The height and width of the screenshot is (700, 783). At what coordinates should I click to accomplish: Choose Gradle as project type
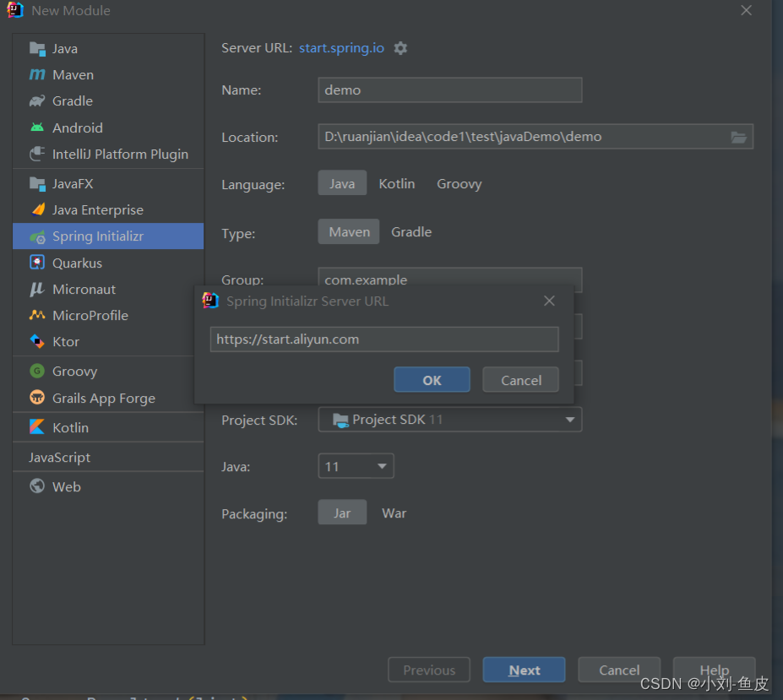click(x=411, y=232)
